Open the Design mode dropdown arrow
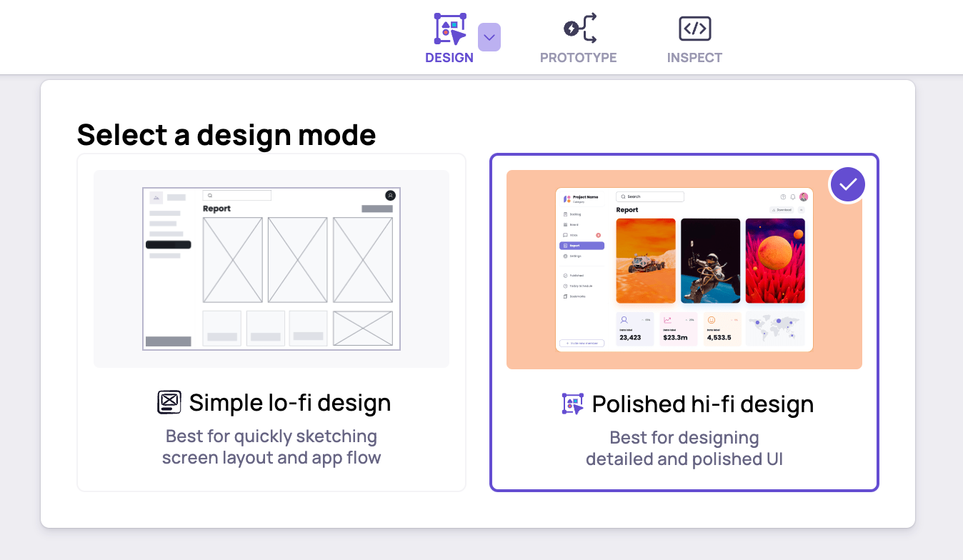This screenshot has height=560, width=963. [x=489, y=37]
